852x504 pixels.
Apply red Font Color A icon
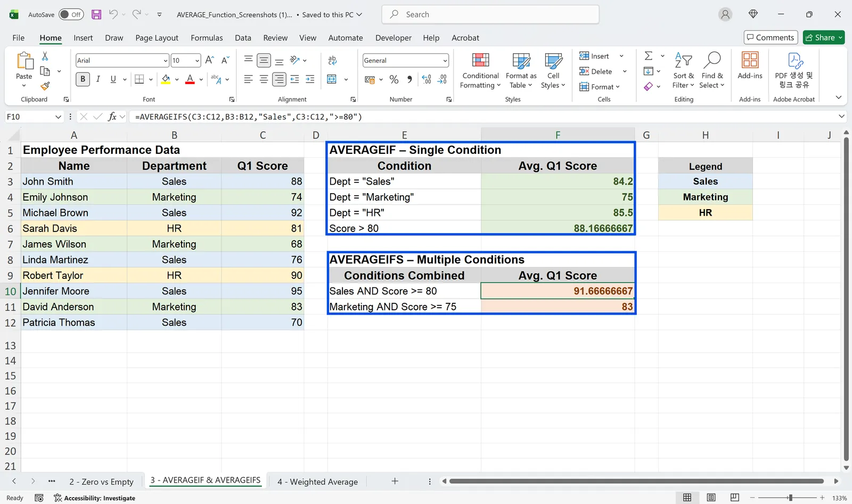190,79
